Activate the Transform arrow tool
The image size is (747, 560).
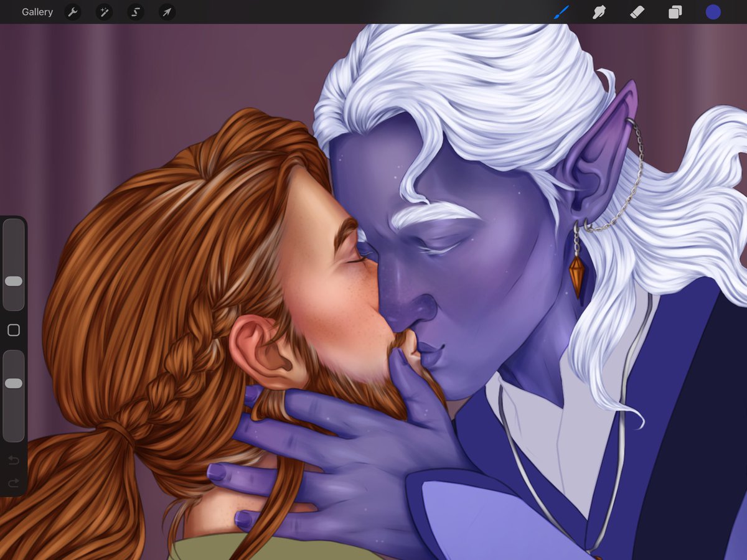[166, 12]
